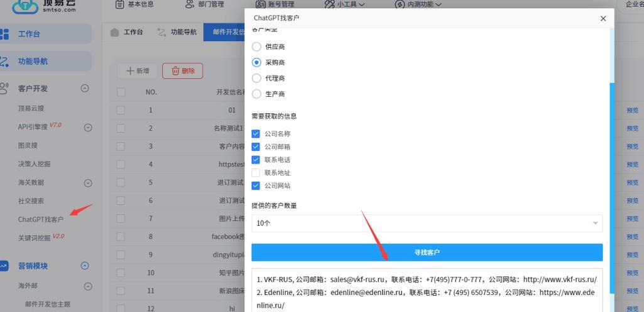Expand the 海关数据 submenu arrow
The height and width of the screenshot is (312, 644).
88,183
